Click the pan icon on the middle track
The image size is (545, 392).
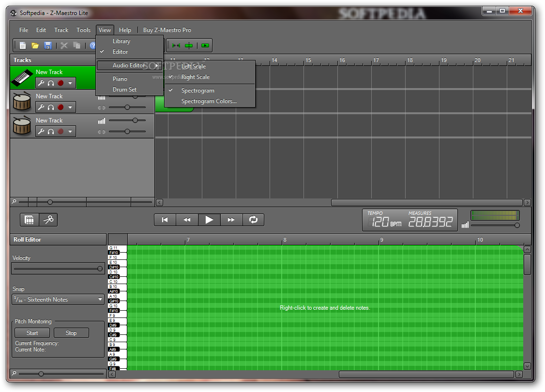pyautogui.click(x=102, y=108)
